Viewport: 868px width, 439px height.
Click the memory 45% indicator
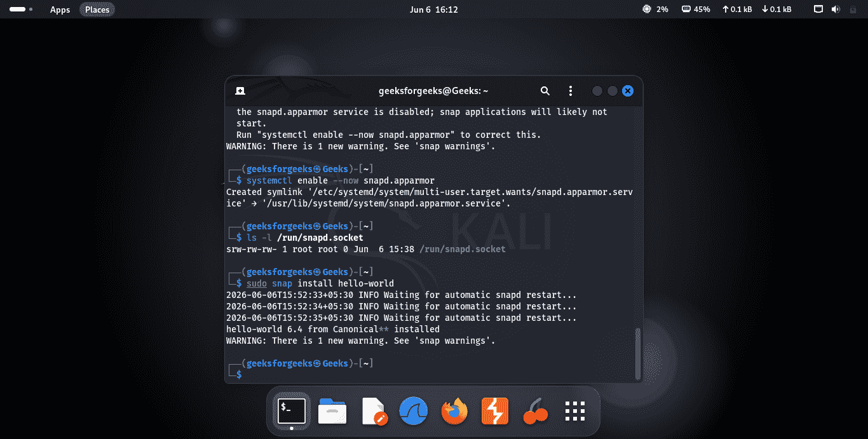[x=695, y=10]
